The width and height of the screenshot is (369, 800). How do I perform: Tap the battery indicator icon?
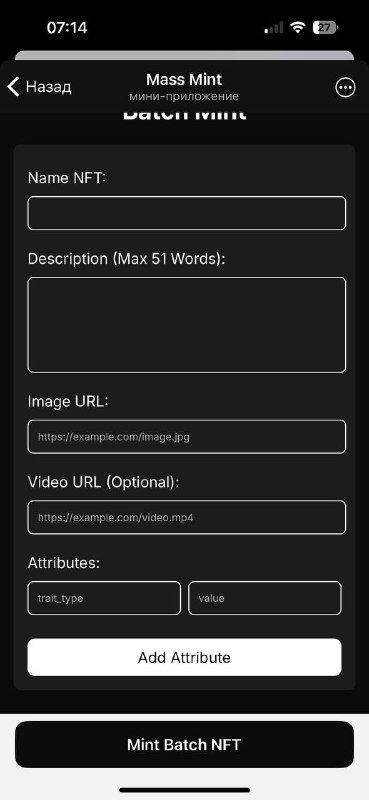click(x=325, y=28)
